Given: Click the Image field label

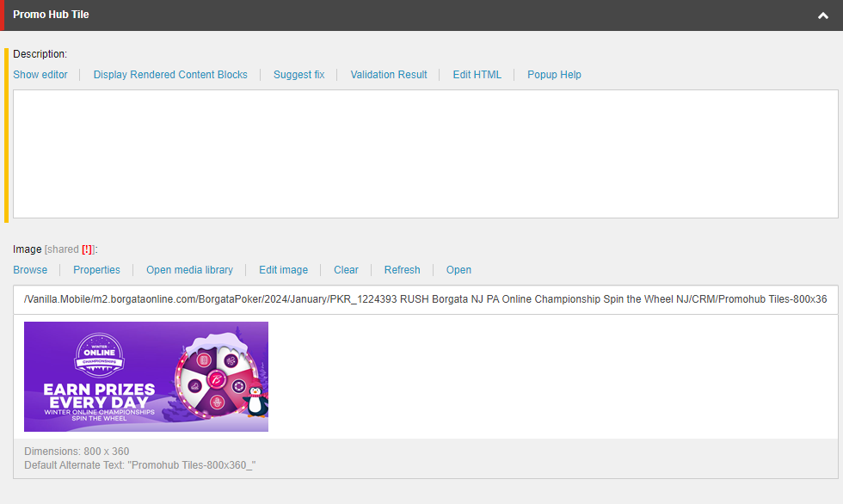Looking at the screenshot, I should 28,249.
